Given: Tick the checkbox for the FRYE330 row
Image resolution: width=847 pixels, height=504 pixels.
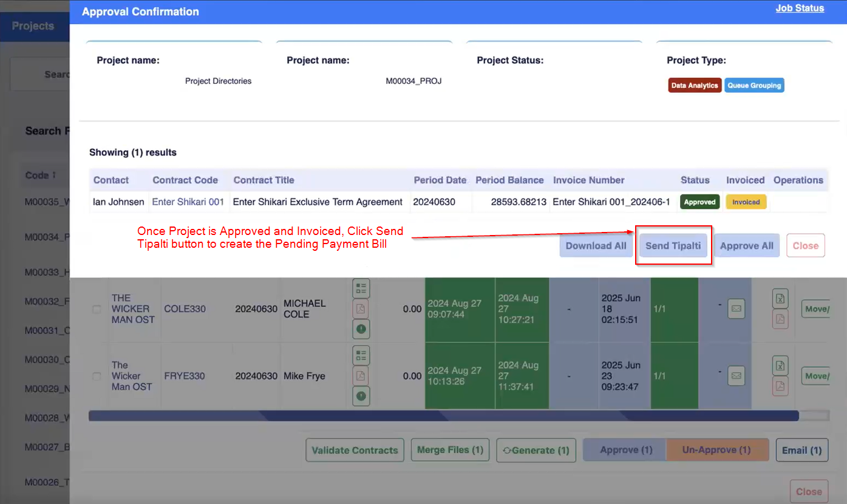Looking at the screenshot, I should point(97,376).
